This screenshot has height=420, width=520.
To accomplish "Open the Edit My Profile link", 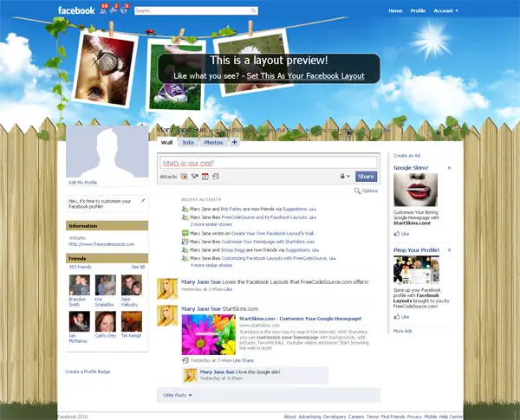I will click(x=82, y=183).
